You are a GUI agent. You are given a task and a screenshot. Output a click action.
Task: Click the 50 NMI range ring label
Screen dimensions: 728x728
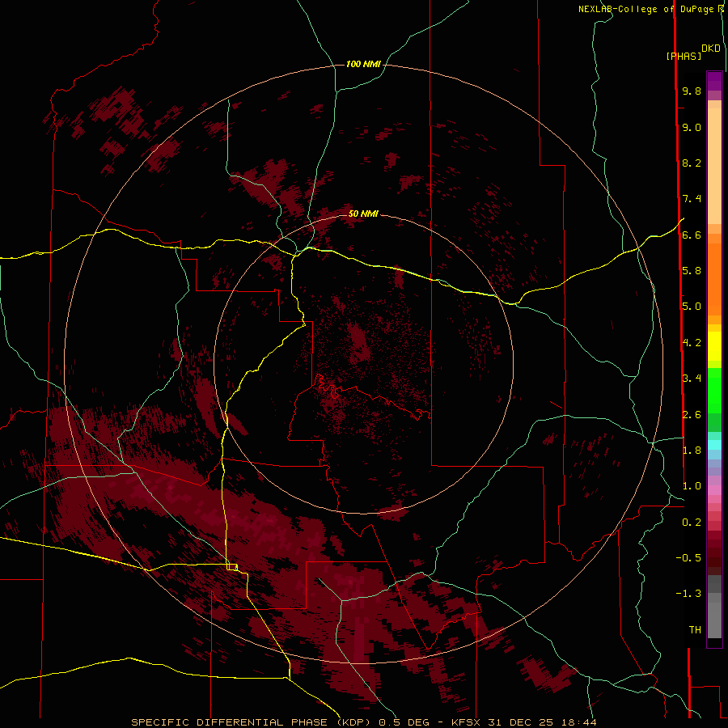(x=363, y=214)
